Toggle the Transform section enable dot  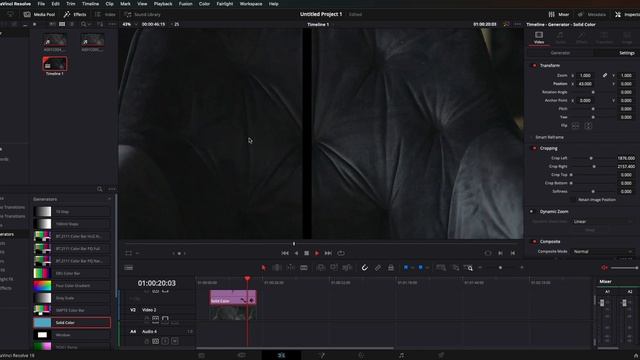pyautogui.click(x=534, y=65)
